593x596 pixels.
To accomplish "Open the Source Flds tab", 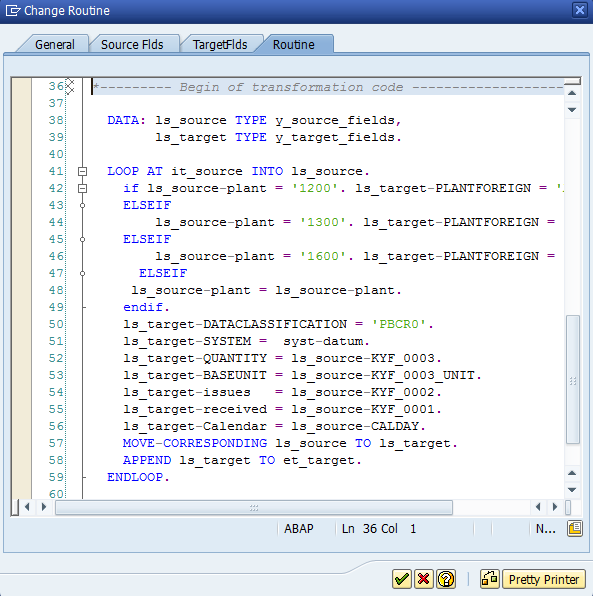I will (x=132, y=44).
